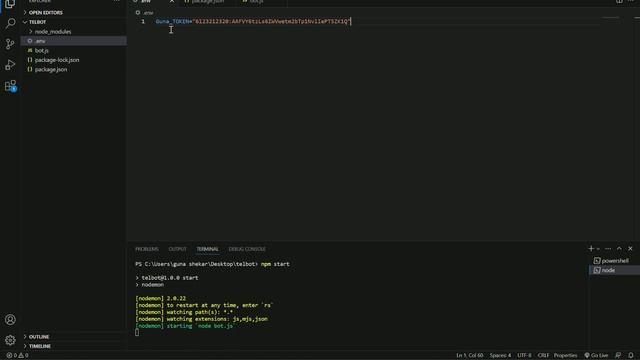
Task: Switch to the package.json editor tab
Action: (207, 2)
